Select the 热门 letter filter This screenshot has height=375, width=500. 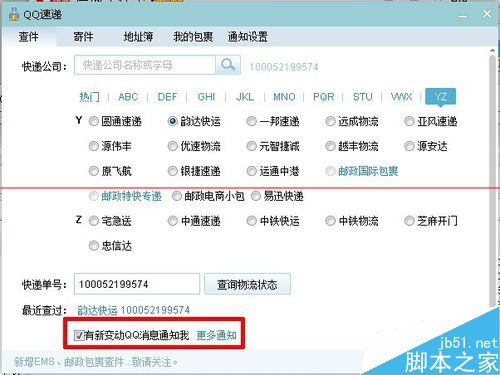89,97
